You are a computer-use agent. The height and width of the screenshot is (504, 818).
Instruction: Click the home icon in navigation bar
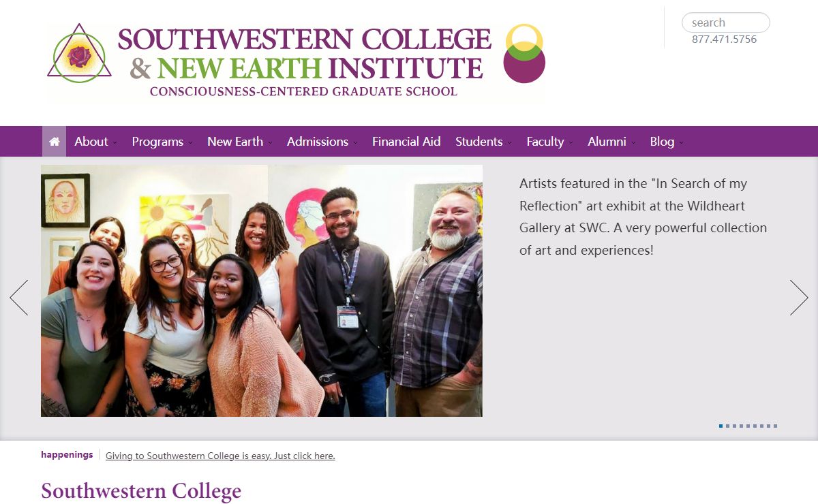point(54,142)
